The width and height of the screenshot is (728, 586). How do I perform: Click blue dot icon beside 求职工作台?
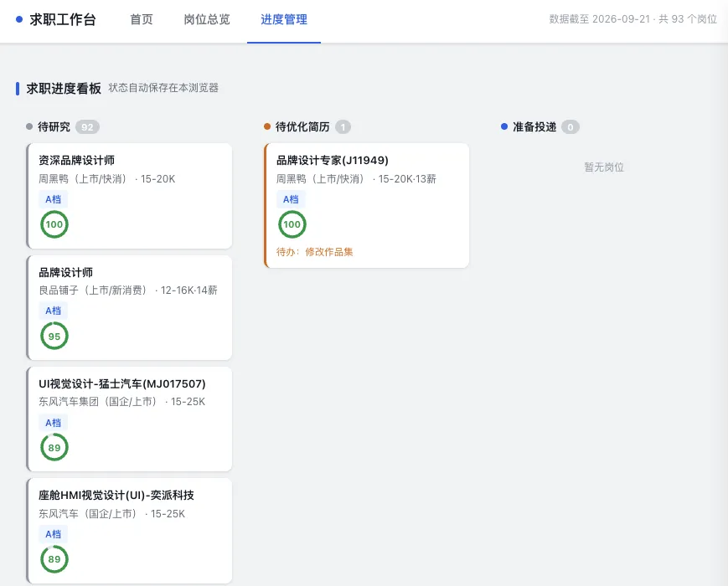pos(19,19)
